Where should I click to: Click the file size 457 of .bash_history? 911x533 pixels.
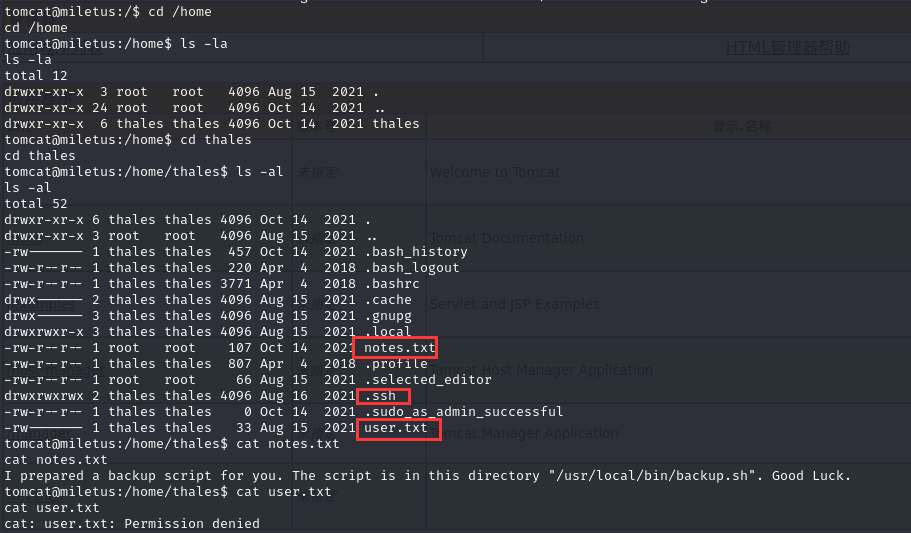pyautogui.click(x=240, y=252)
